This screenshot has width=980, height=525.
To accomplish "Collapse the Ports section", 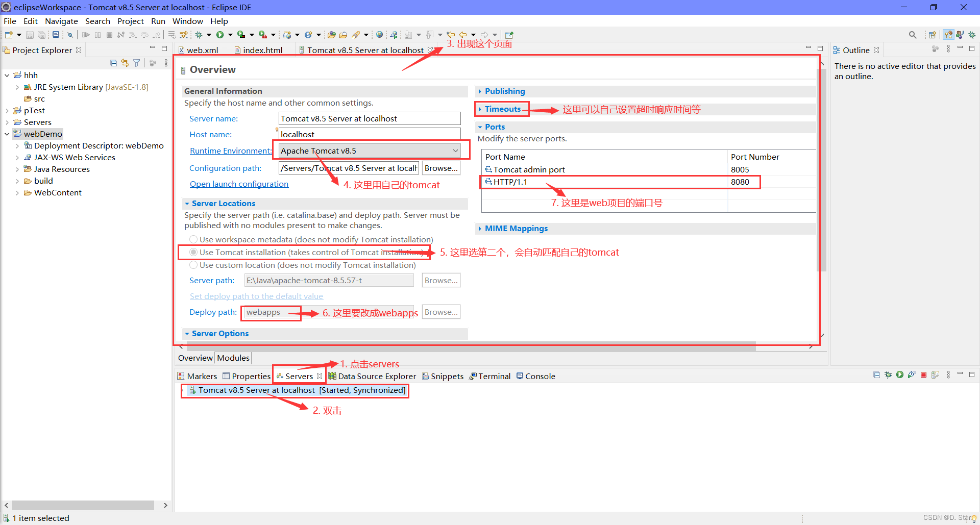I will pyautogui.click(x=480, y=127).
